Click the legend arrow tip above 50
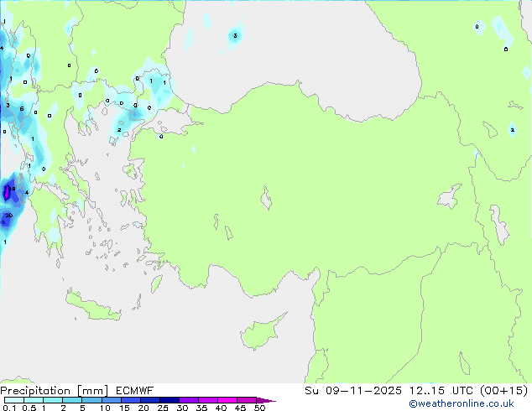The height and width of the screenshot is (411, 532). (266, 400)
